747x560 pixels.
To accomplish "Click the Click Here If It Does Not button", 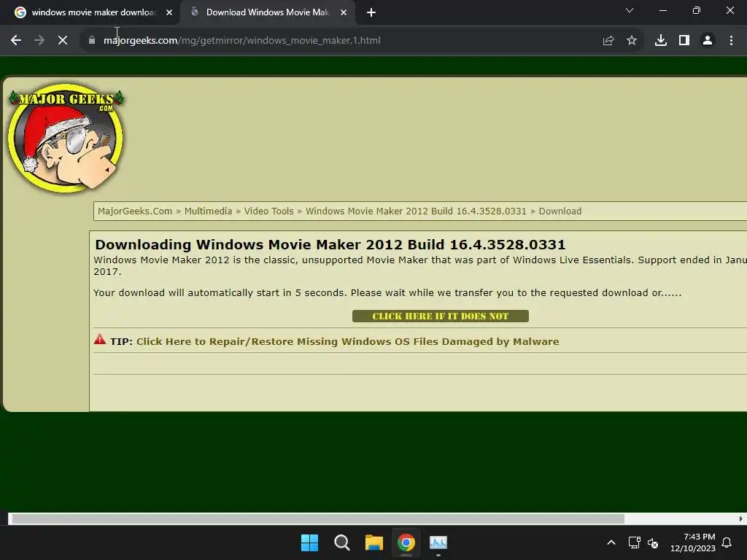I will 440,316.
